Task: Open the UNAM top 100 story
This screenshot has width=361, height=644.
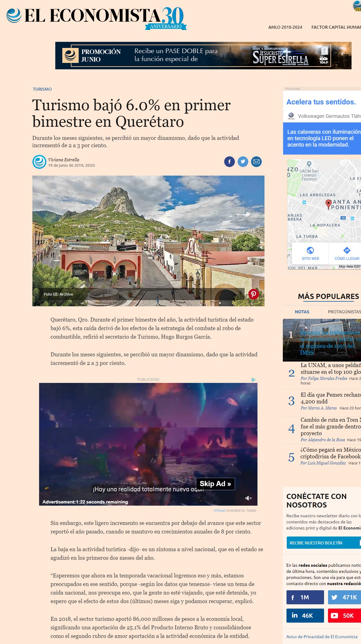Action: point(331,369)
